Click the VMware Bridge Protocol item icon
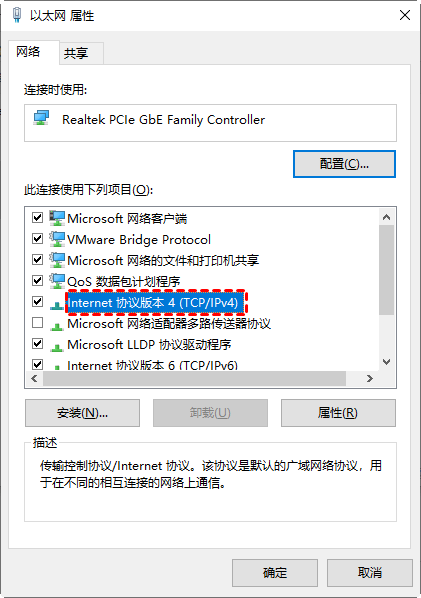The width and height of the screenshot is (421, 598). point(57,239)
